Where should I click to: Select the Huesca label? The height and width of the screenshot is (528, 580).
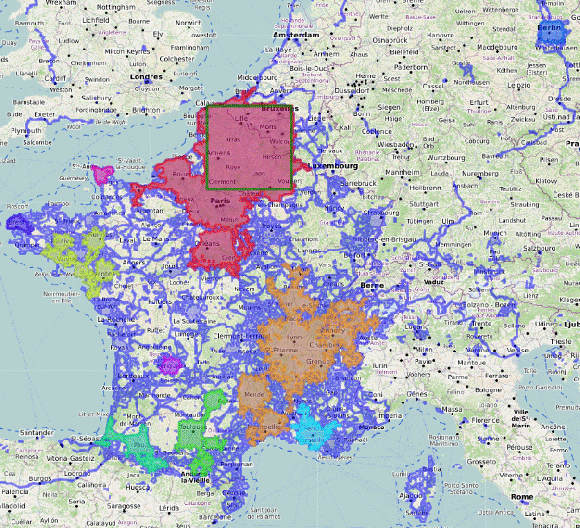(137, 488)
